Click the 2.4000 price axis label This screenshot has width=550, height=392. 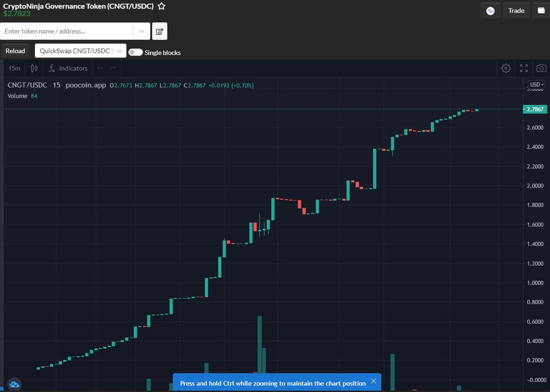click(536, 147)
